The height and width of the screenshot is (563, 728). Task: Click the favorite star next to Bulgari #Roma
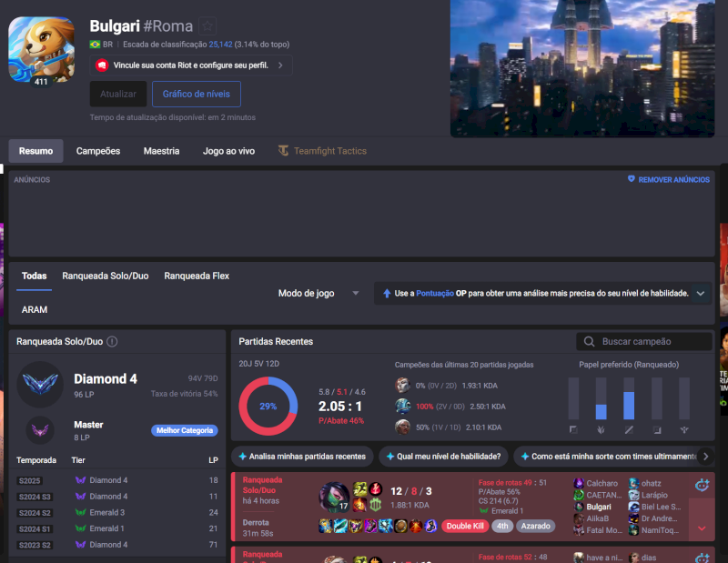(x=208, y=26)
